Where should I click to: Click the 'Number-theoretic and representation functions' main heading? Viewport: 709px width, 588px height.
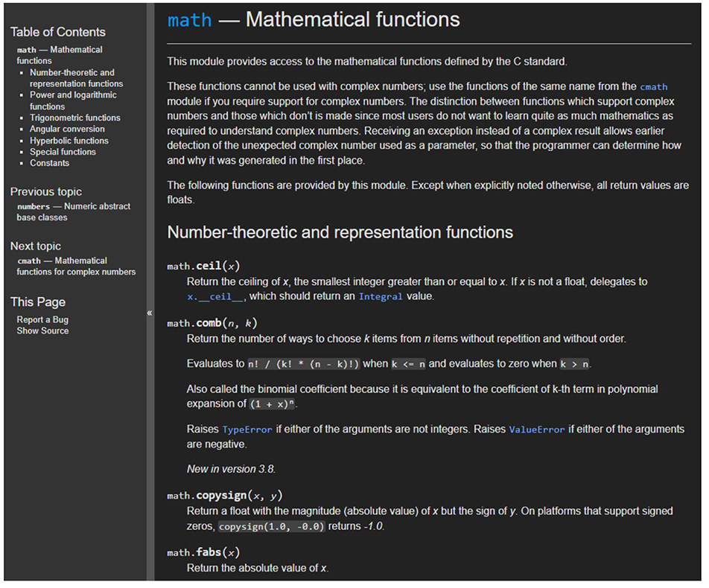tap(340, 232)
